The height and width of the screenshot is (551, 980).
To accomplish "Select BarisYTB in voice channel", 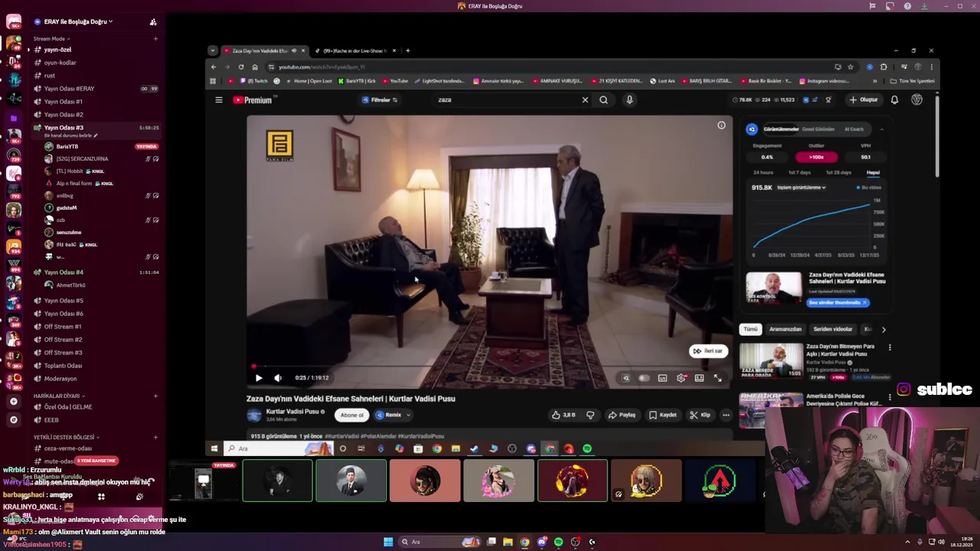I will (67, 146).
